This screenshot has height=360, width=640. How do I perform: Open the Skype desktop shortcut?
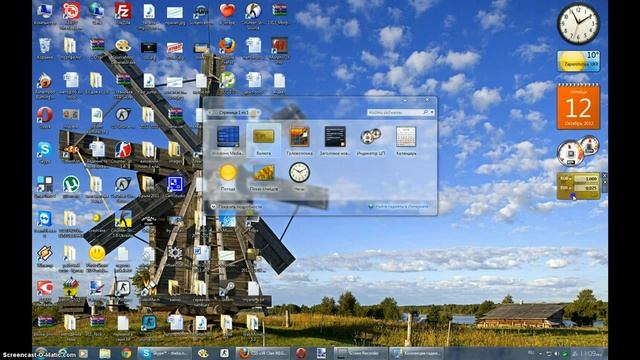coord(44,152)
